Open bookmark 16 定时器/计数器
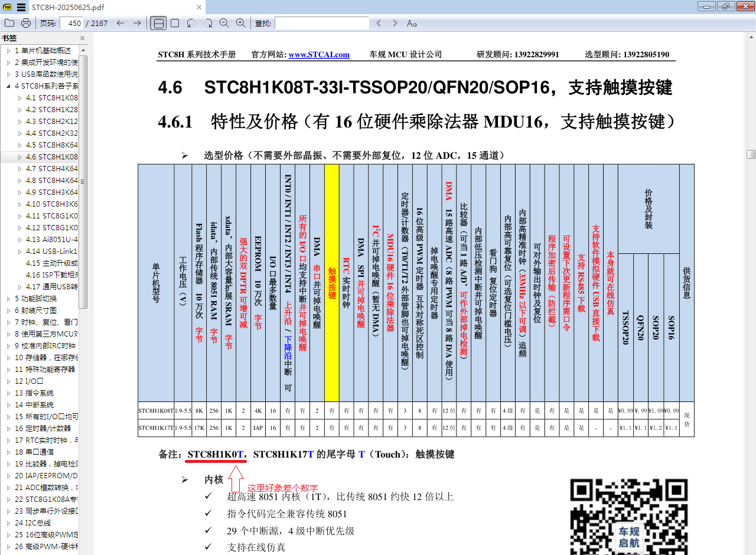This screenshot has width=756, height=555. pos(43,429)
